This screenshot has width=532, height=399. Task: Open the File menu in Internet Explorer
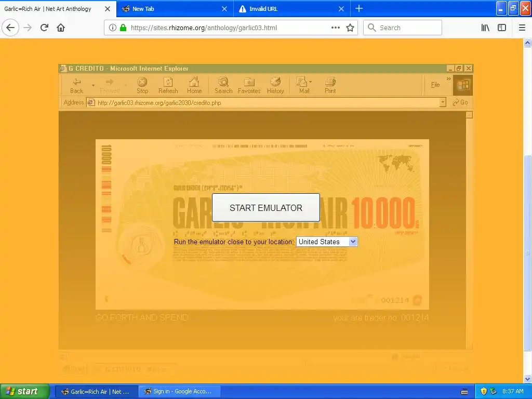coord(435,85)
